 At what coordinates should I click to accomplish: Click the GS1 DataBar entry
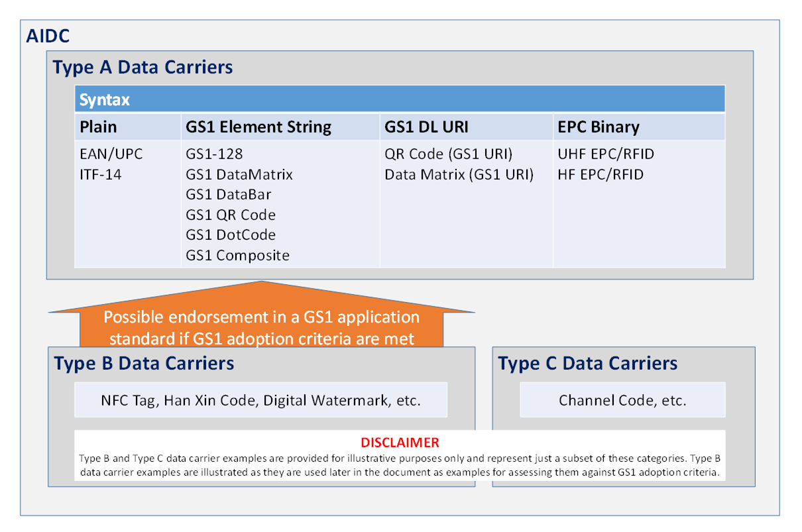228,195
